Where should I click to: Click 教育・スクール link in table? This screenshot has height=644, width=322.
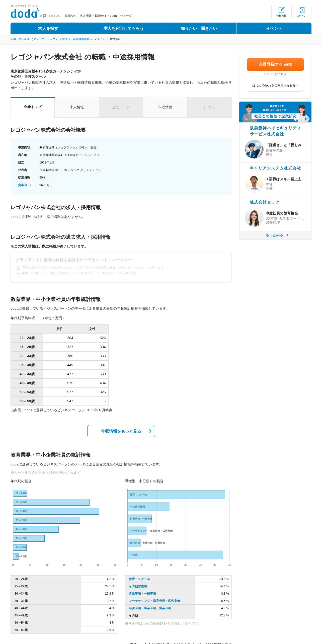pos(139,579)
